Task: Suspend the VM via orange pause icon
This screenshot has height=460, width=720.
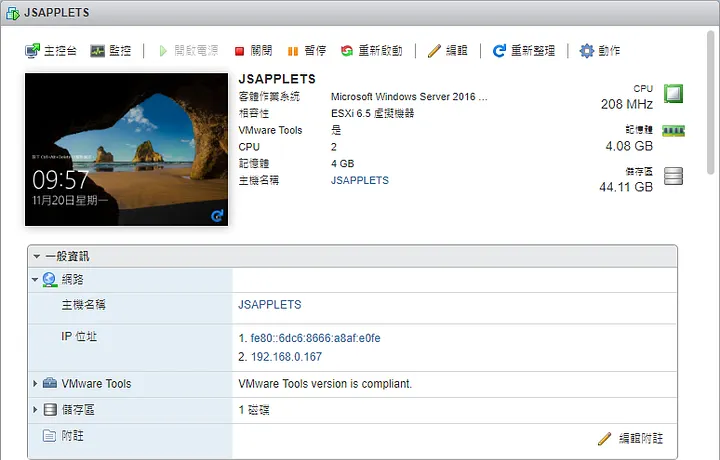Action: (292, 51)
